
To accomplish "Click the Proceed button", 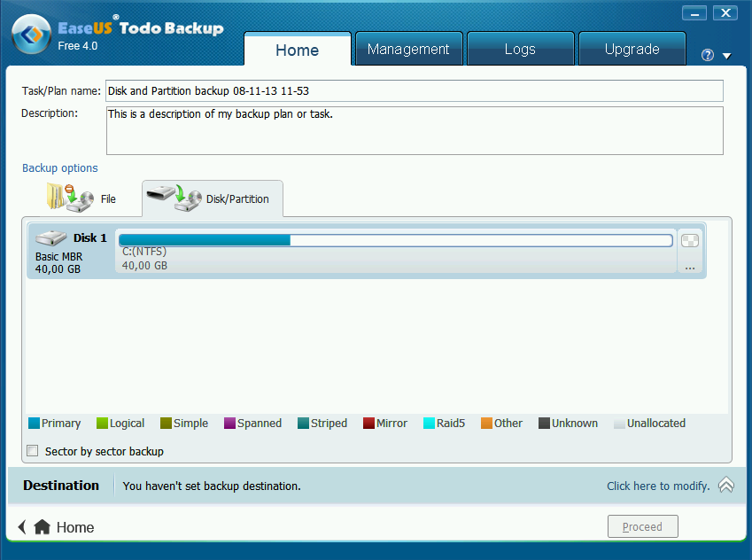I will [x=643, y=526].
